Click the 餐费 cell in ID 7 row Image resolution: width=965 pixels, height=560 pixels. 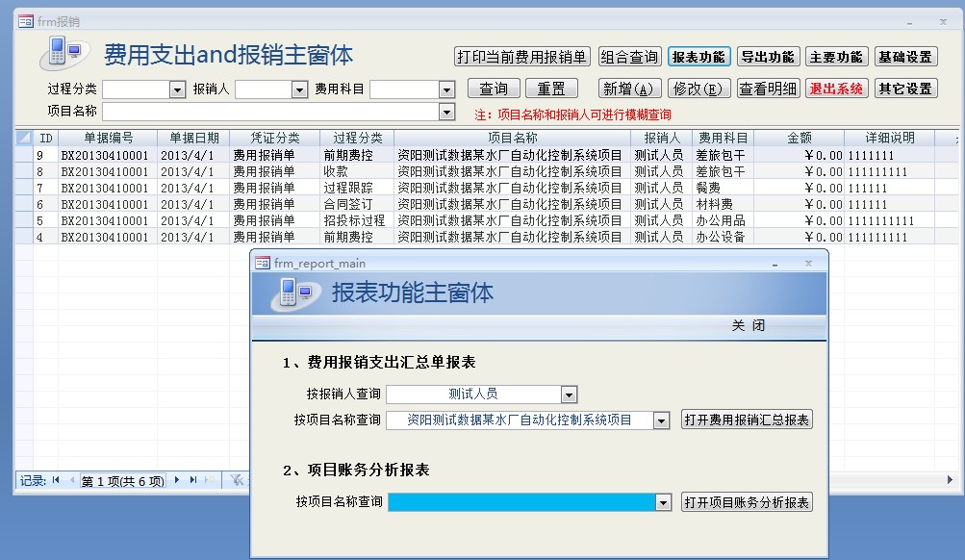pyautogui.click(x=724, y=188)
